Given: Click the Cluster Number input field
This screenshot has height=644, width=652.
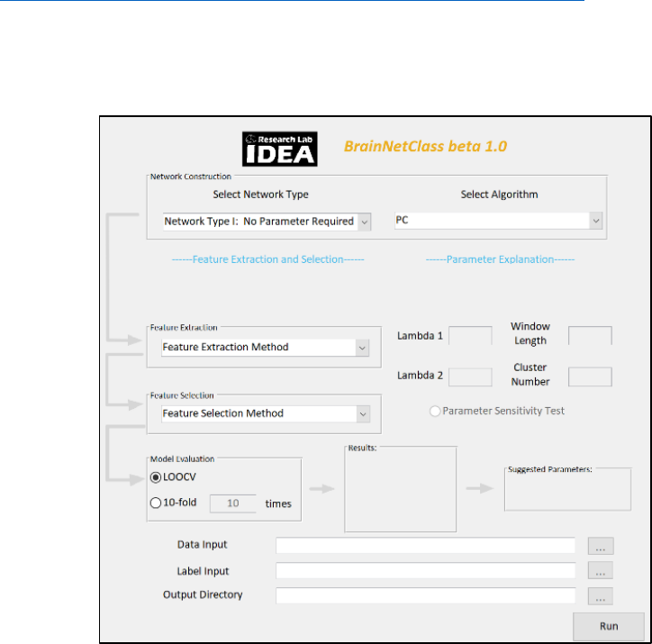Looking at the screenshot, I should click(x=590, y=376).
